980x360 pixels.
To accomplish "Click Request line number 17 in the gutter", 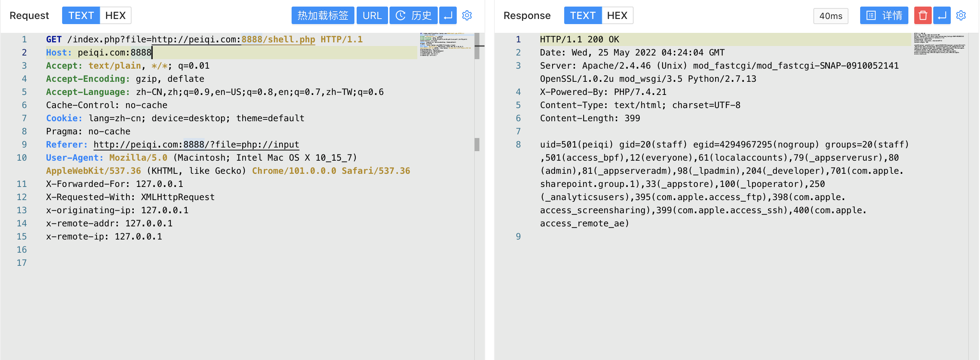I will 22,263.
